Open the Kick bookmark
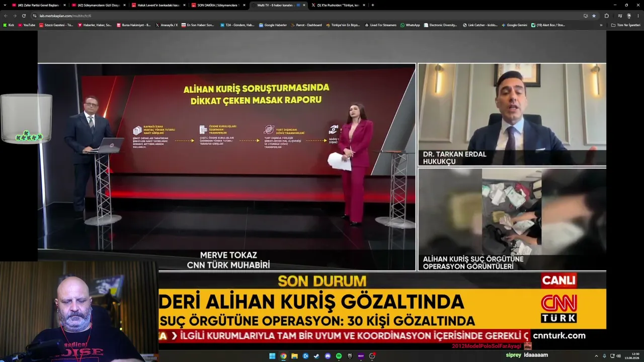This screenshot has width=644, height=362. coord(9,25)
